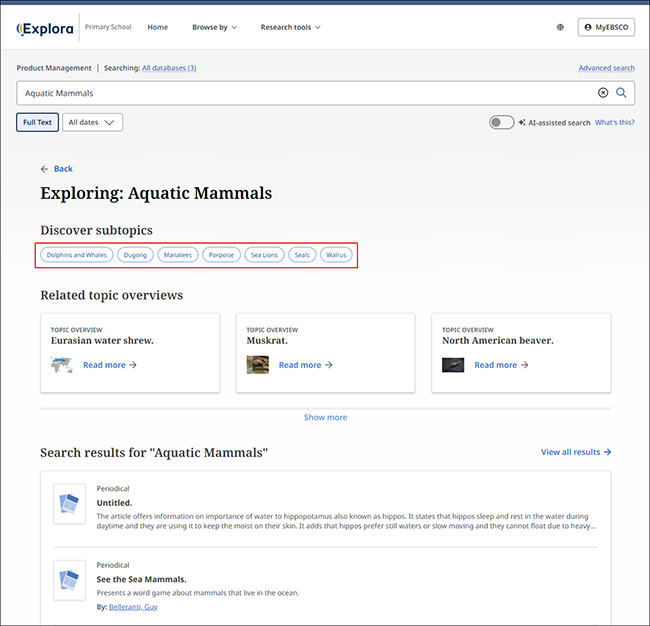Screen dimensions: 650x626
Task: Click the Primary School label
Action: pyautogui.click(x=108, y=27)
